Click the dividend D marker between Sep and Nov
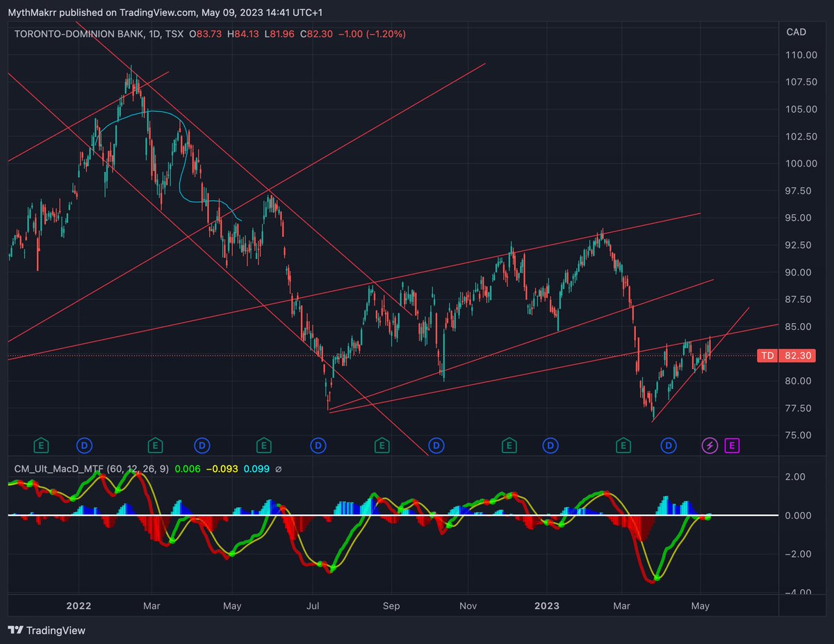This screenshot has height=644, width=834. click(436, 444)
